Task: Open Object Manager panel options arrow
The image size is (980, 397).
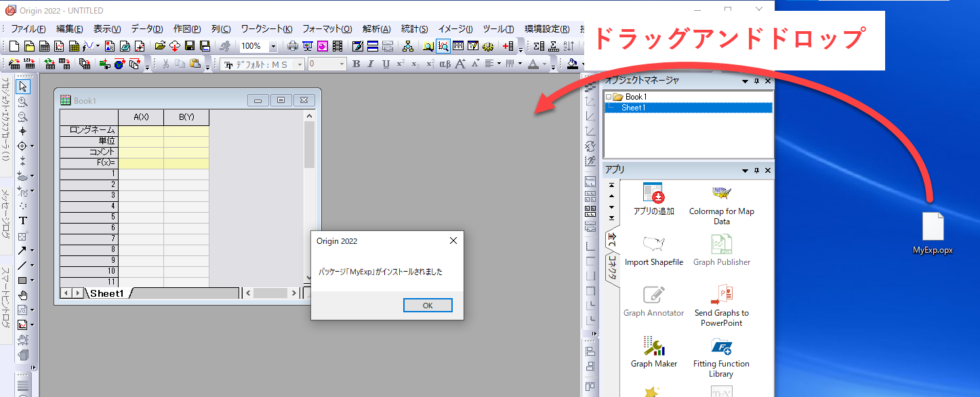Action: [746, 81]
